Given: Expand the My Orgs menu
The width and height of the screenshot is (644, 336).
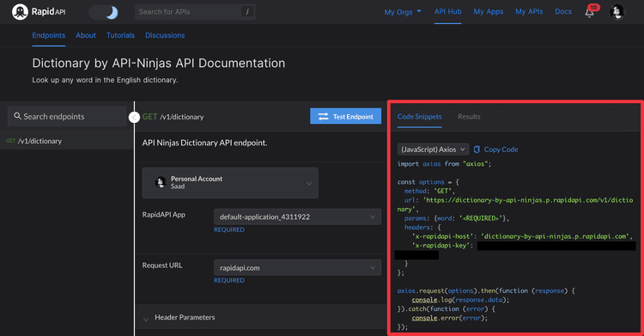Looking at the screenshot, I should point(403,12).
